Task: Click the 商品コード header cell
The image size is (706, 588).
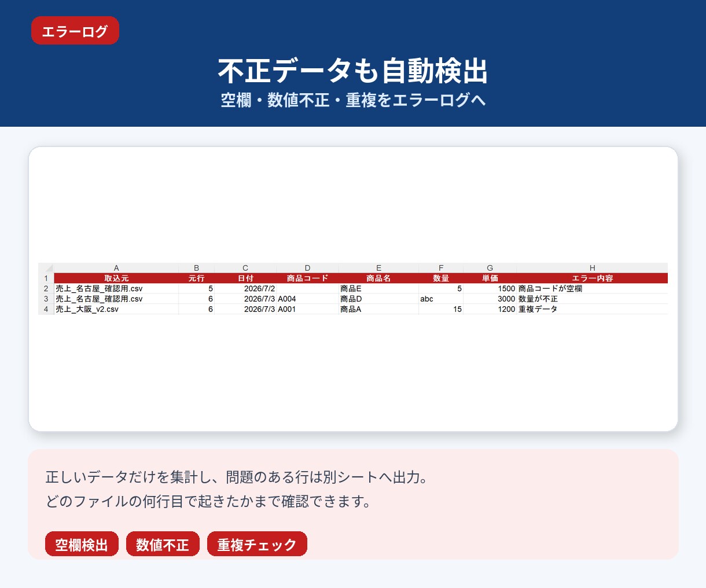Action: click(x=307, y=278)
